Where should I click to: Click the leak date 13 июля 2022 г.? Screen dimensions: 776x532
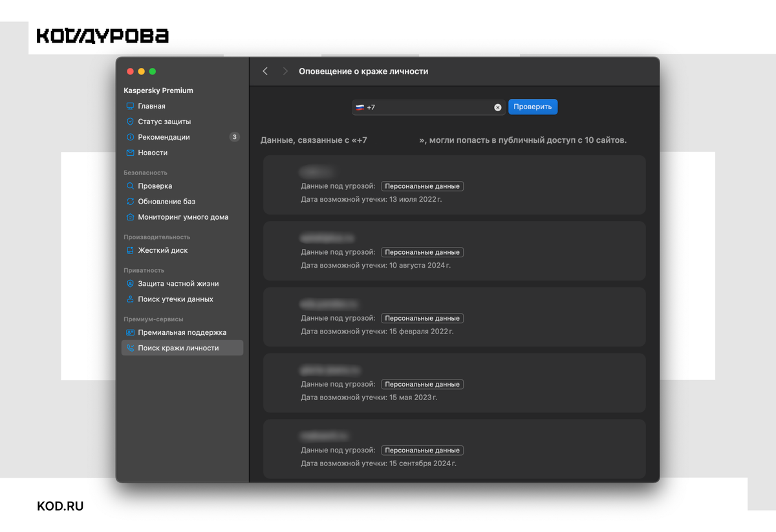(x=415, y=200)
